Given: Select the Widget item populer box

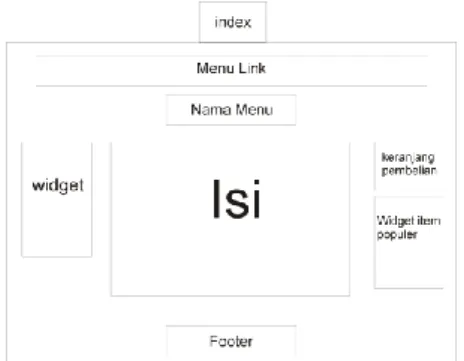Looking at the screenshot, I should tap(409, 242).
